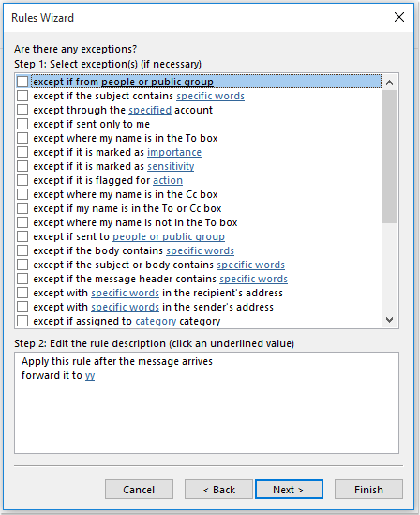
Task: Open the 'action' flag link
Action: pos(168,180)
